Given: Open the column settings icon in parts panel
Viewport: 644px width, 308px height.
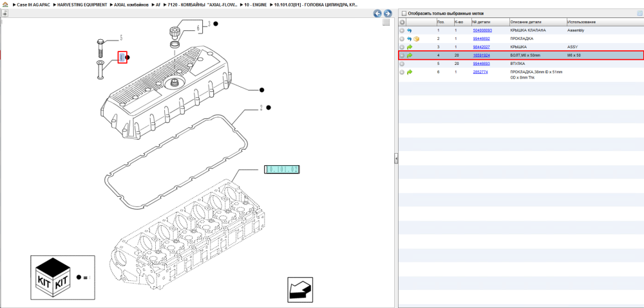Looking at the screenshot, I should click(x=639, y=13).
